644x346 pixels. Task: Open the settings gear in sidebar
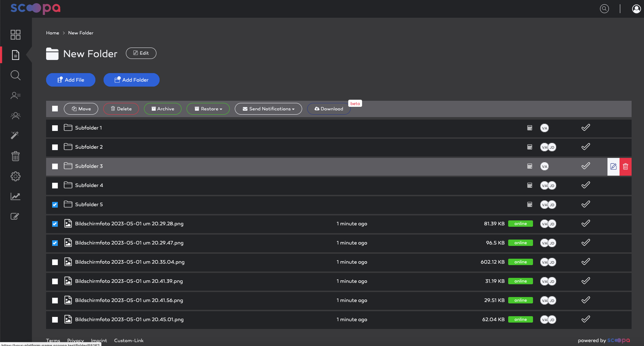pos(16,176)
